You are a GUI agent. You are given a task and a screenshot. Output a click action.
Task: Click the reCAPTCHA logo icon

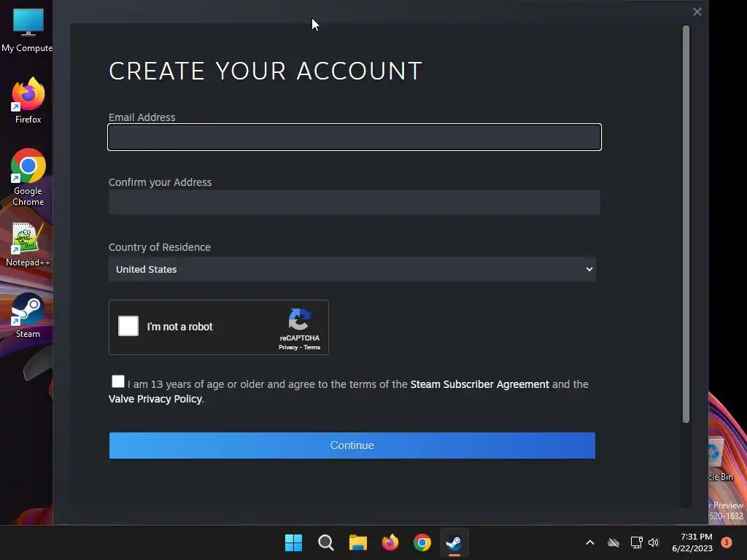tap(300, 319)
